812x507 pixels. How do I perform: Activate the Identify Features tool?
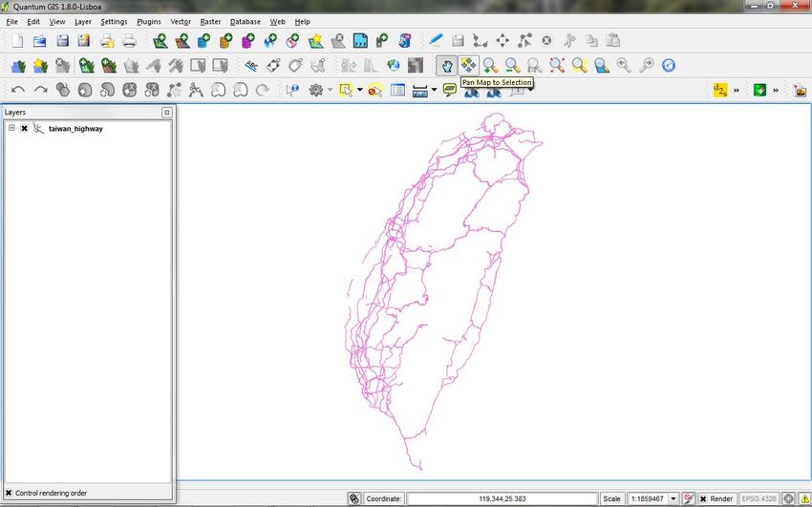[293, 90]
